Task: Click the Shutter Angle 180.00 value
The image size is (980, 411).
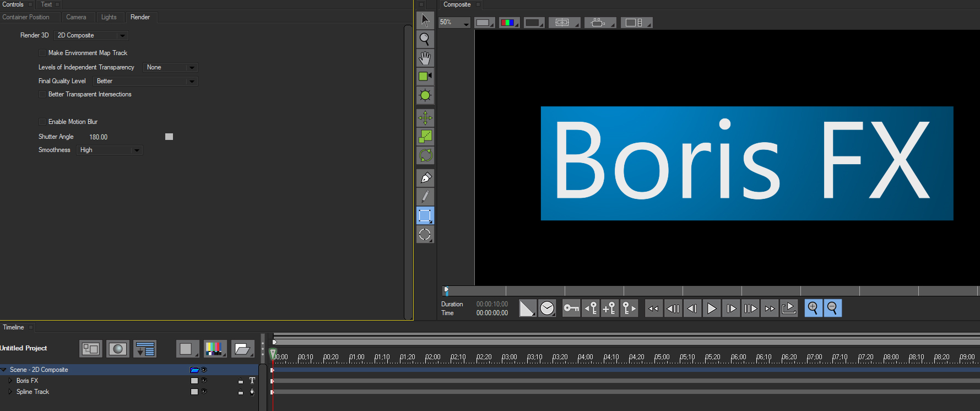Action: pyautogui.click(x=99, y=137)
